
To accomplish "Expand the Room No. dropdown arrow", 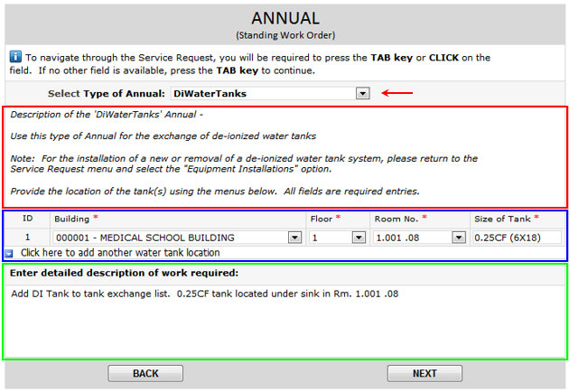I will click(457, 238).
